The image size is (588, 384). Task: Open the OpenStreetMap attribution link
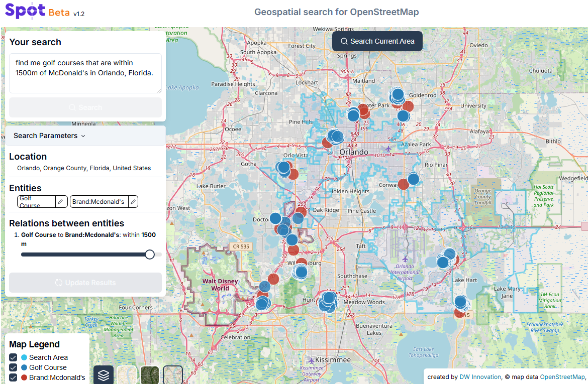[x=562, y=377]
